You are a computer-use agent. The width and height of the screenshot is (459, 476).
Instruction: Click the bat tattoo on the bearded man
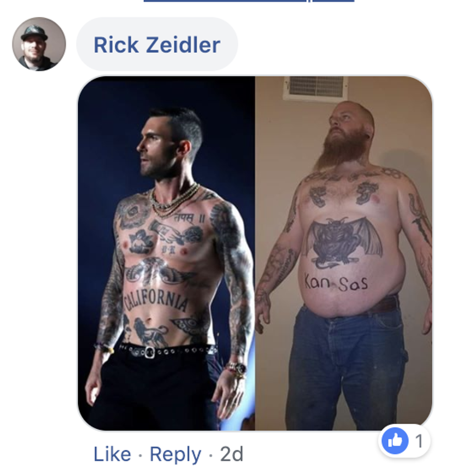tap(343, 242)
